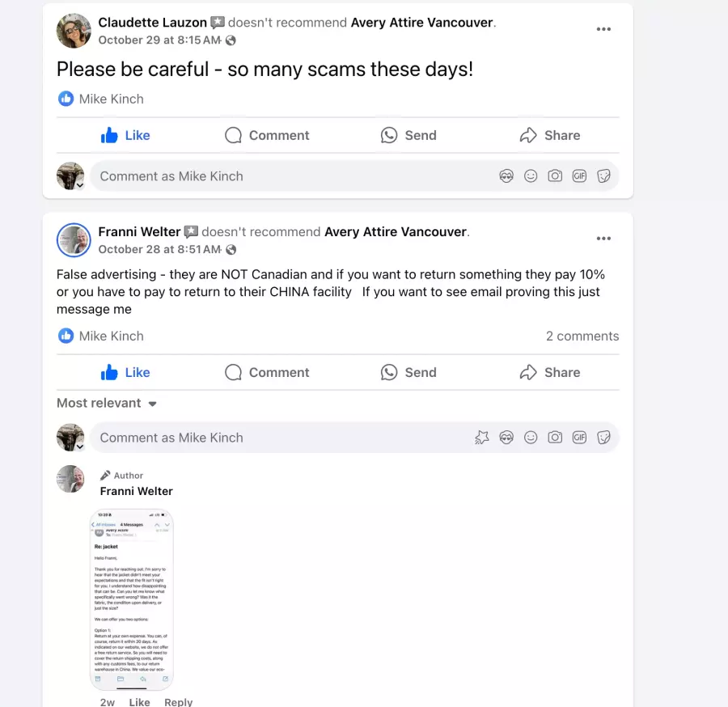The width and height of the screenshot is (728, 707).
Task: Open sticker picker in Franni's comment box
Action: [603, 438]
